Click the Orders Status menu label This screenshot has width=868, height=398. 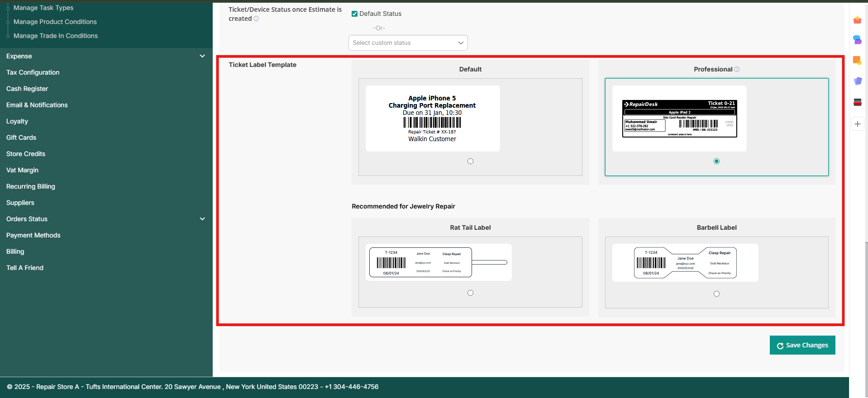(27, 219)
